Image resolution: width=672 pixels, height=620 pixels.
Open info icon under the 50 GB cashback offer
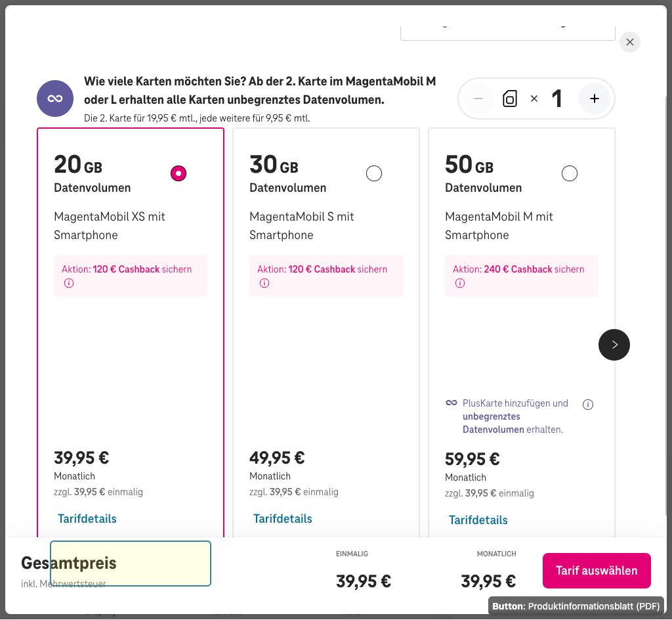point(460,282)
